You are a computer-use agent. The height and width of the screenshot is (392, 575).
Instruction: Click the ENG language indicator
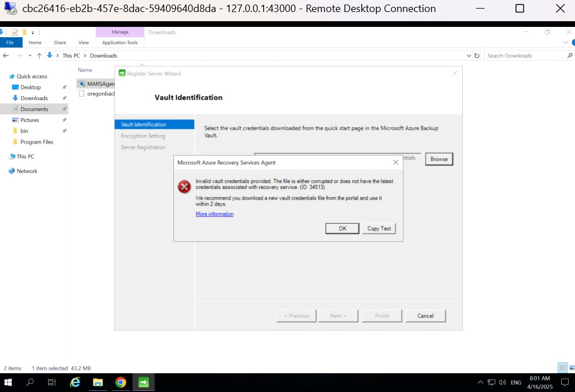pyautogui.click(x=516, y=382)
